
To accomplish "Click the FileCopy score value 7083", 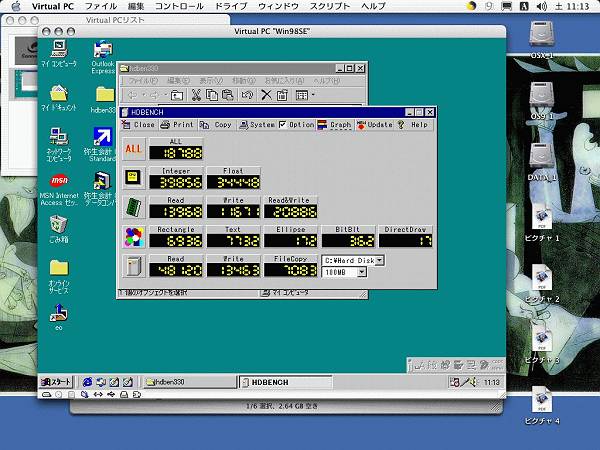I will point(291,270).
